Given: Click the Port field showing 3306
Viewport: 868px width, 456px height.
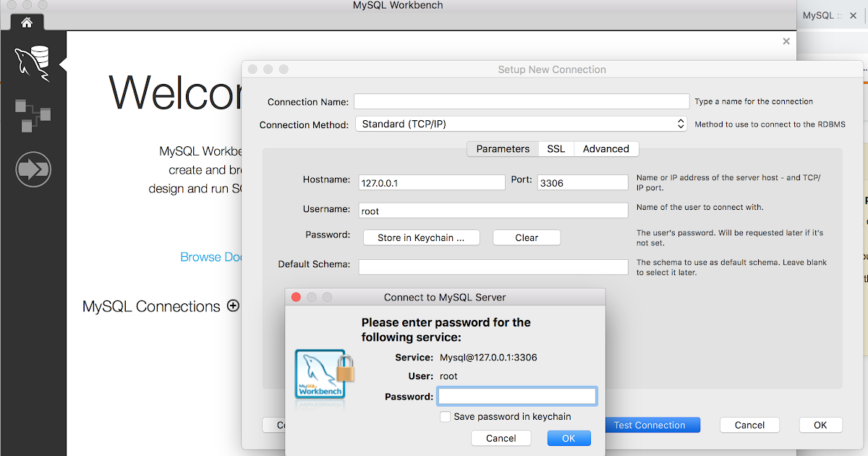Looking at the screenshot, I should 583,182.
